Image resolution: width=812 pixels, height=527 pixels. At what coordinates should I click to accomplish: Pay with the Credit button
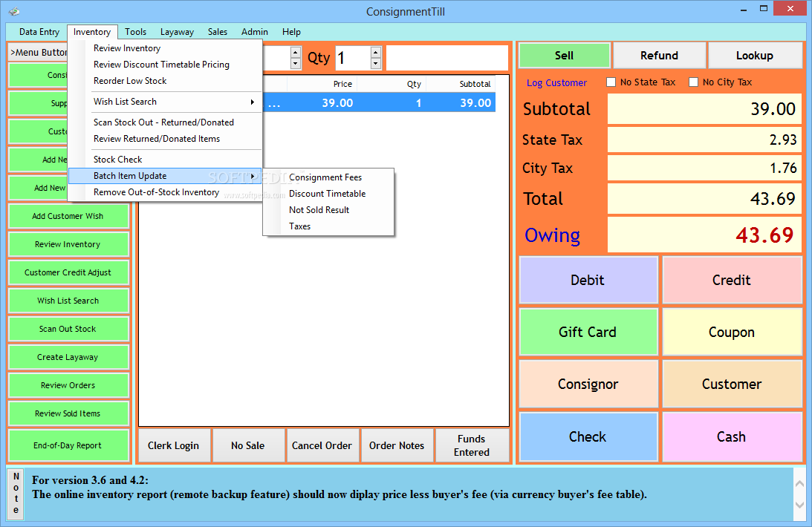coord(732,280)
